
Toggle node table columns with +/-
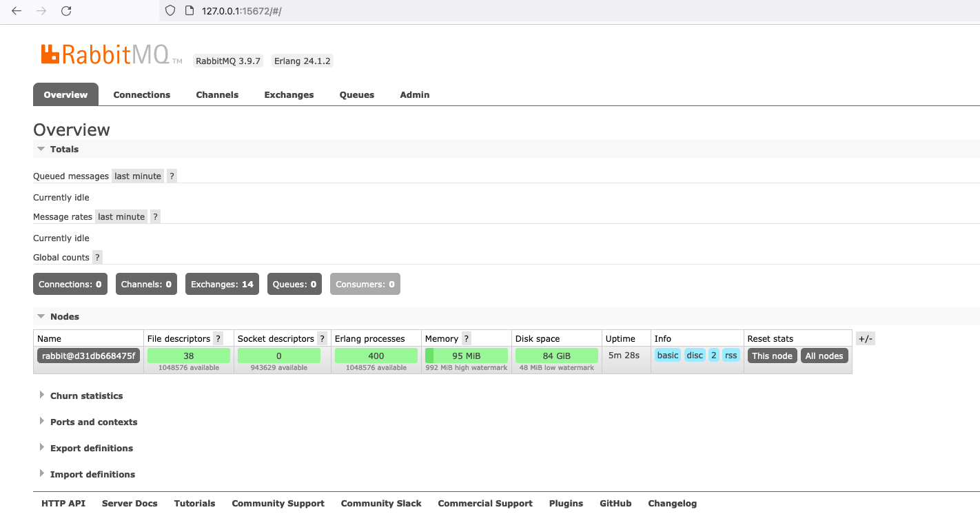pyautogui.click(x=866, y=338)
